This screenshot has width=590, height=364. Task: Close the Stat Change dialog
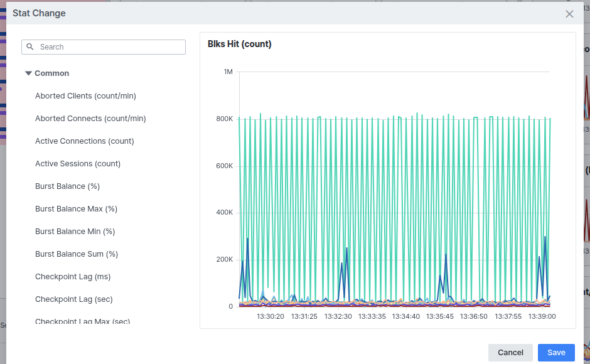click(x=569, y=14)
